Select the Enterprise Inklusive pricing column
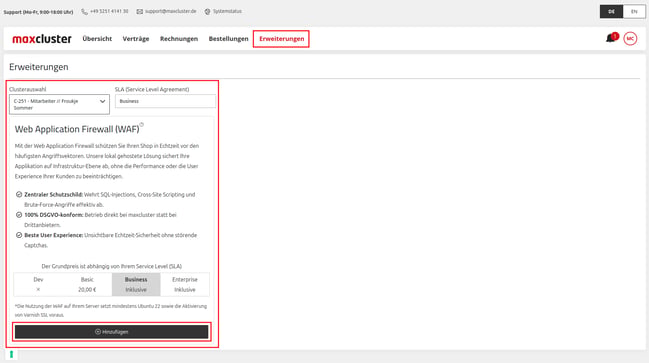 [185, 284]
